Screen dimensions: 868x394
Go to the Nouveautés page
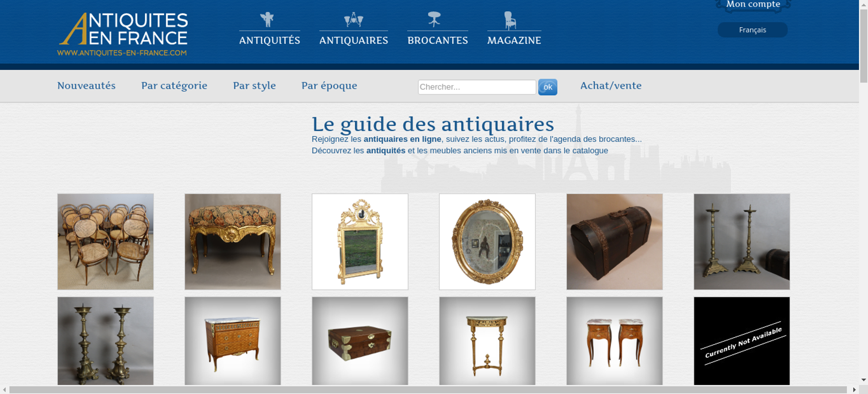(86, 86)
